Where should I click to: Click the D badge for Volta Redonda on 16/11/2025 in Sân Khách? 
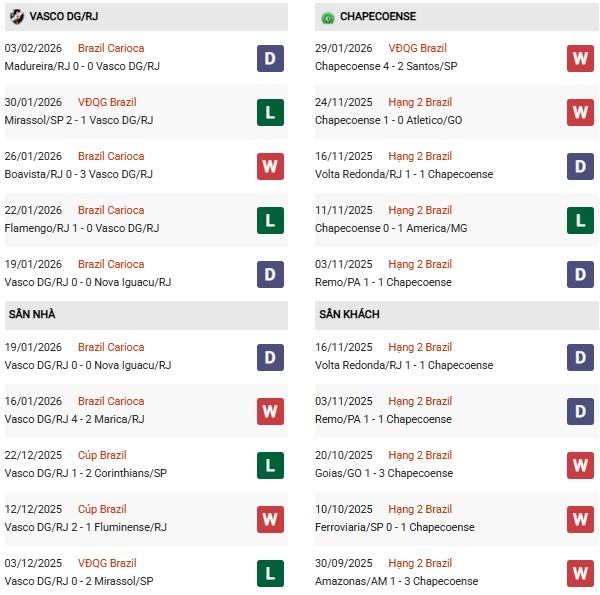(580, 357)
